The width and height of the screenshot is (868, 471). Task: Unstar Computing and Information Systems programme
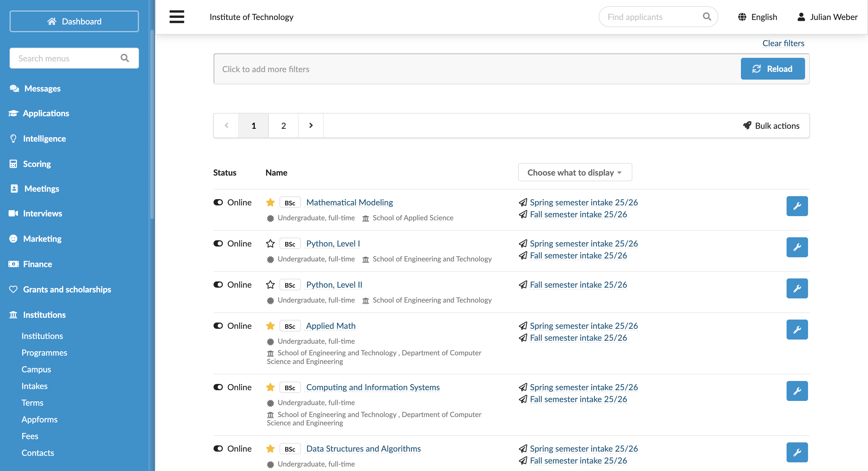pos(270,387)
